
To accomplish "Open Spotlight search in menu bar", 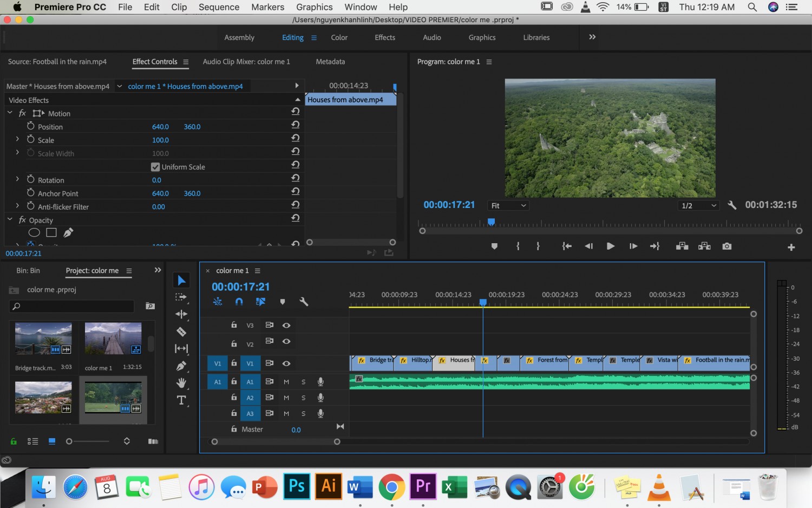I will 752,7.
